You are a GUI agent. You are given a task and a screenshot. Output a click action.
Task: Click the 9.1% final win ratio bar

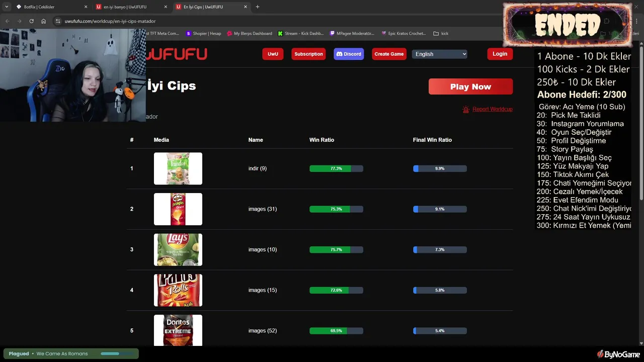(x=440, y=209)
